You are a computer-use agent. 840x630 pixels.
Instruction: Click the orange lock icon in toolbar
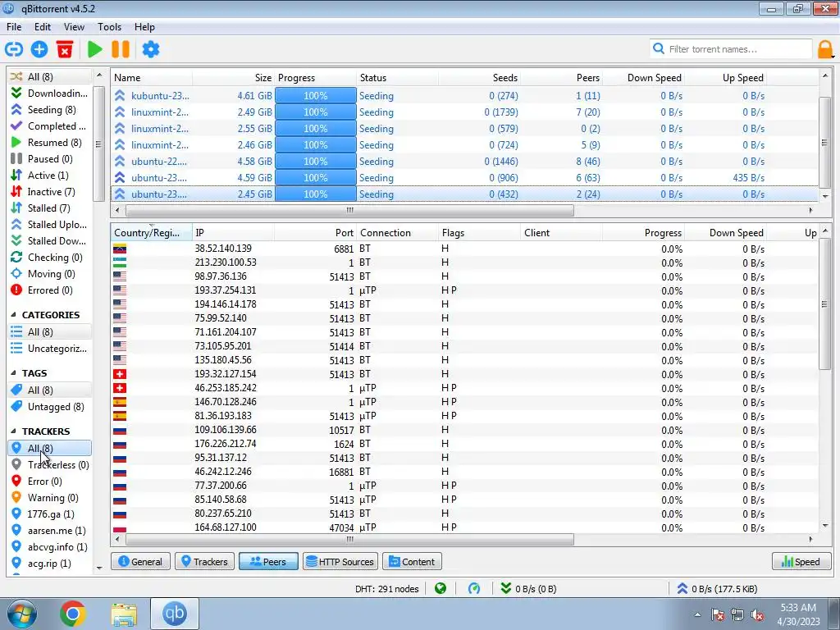click(825, 49)
